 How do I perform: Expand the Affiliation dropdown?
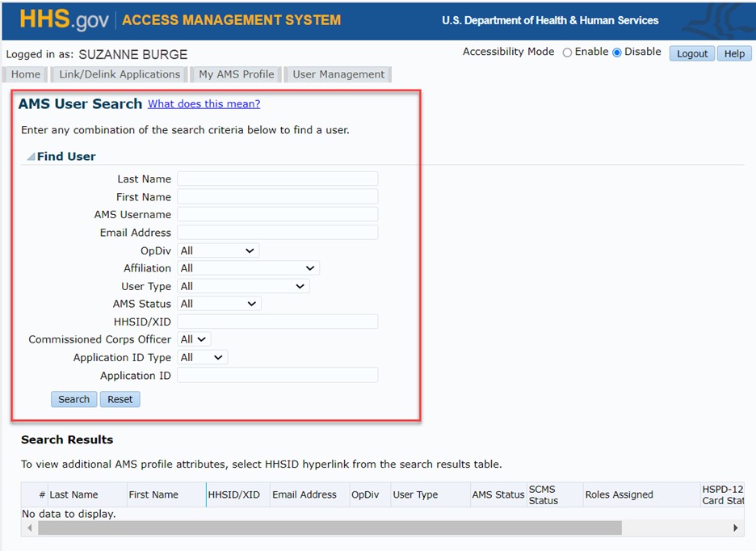tap(248, 268)
